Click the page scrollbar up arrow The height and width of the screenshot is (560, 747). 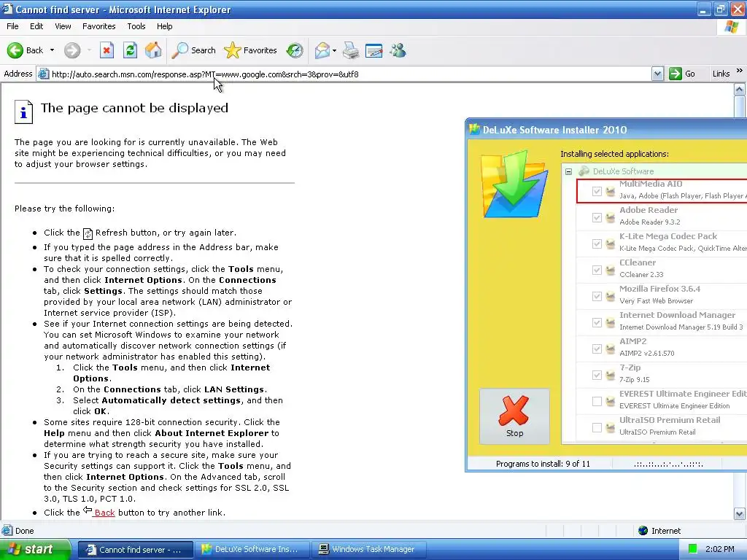(x=740, y=89)
